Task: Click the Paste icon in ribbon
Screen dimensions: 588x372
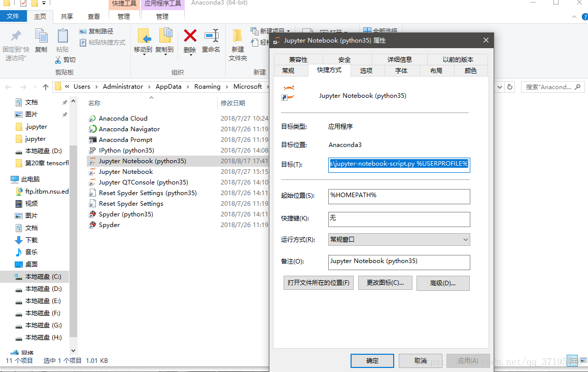Action: click(62, 36)
